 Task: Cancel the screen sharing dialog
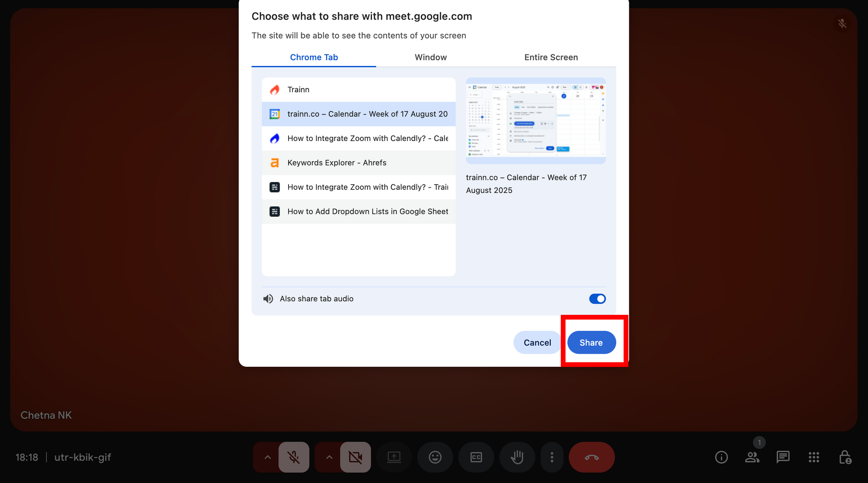tap(537, 342)
